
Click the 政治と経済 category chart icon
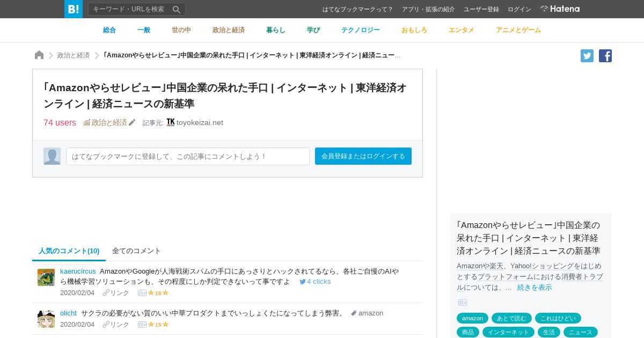[x=87, y=122]
